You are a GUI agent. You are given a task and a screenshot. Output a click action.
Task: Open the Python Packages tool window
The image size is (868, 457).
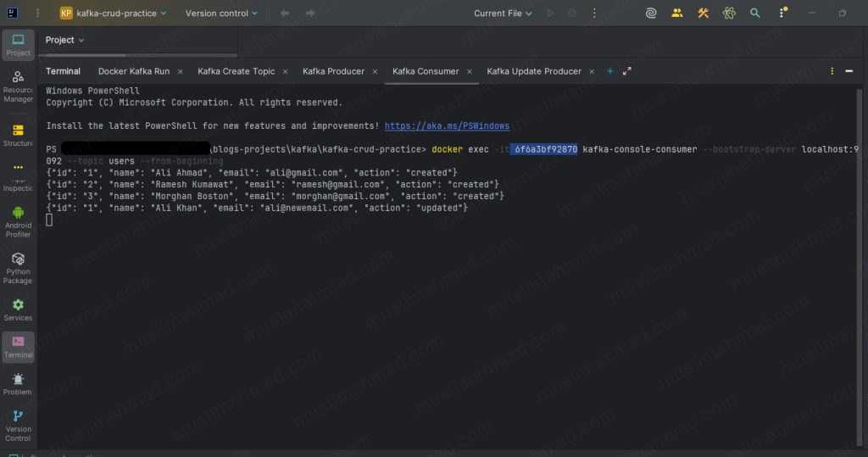pyautogui.click(x=19, y=268)
